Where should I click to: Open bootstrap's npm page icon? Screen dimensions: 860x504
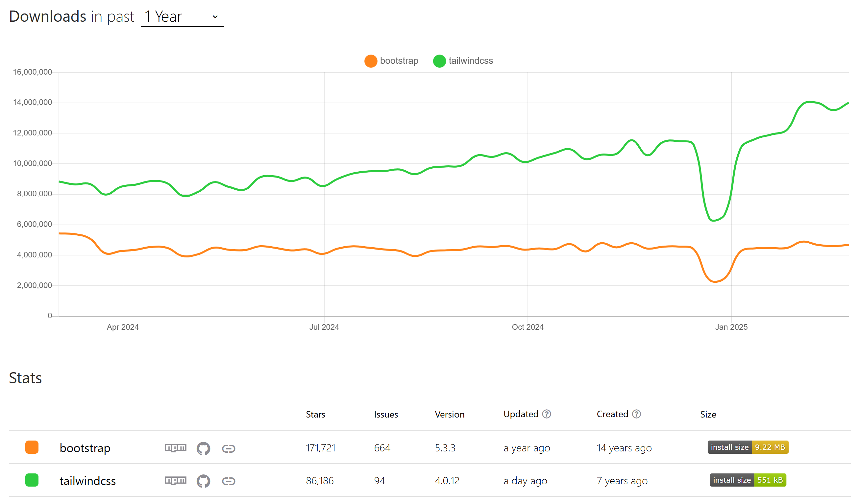pyautogui.click(x=175, y=448)
